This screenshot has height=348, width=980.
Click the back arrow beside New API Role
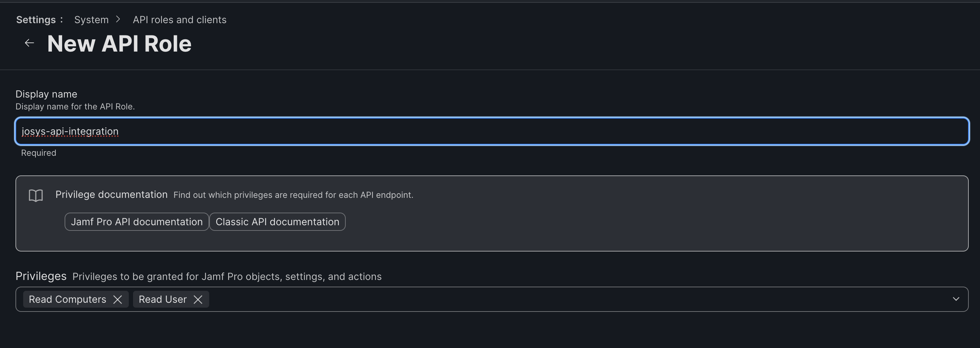coord(29,43)
